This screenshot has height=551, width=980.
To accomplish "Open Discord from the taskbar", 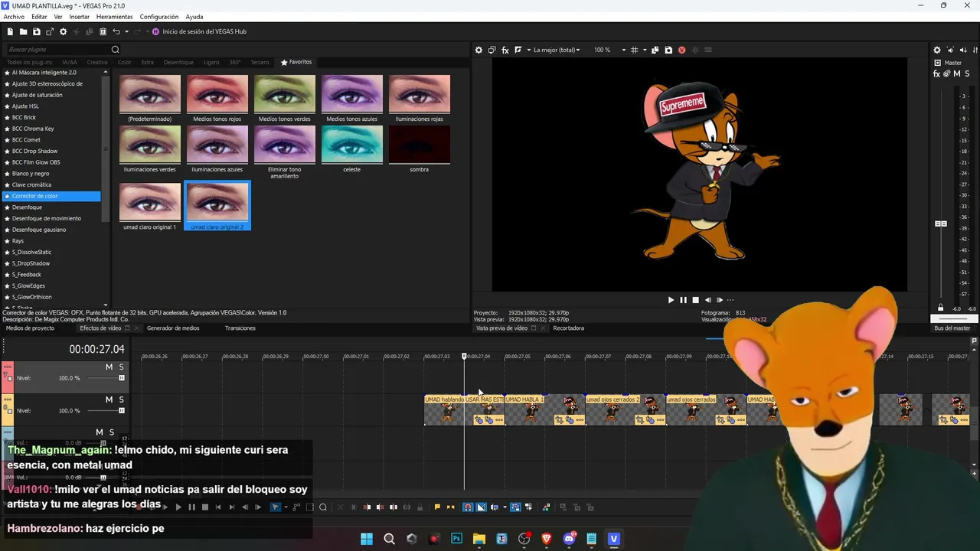I will click(569, 539).
